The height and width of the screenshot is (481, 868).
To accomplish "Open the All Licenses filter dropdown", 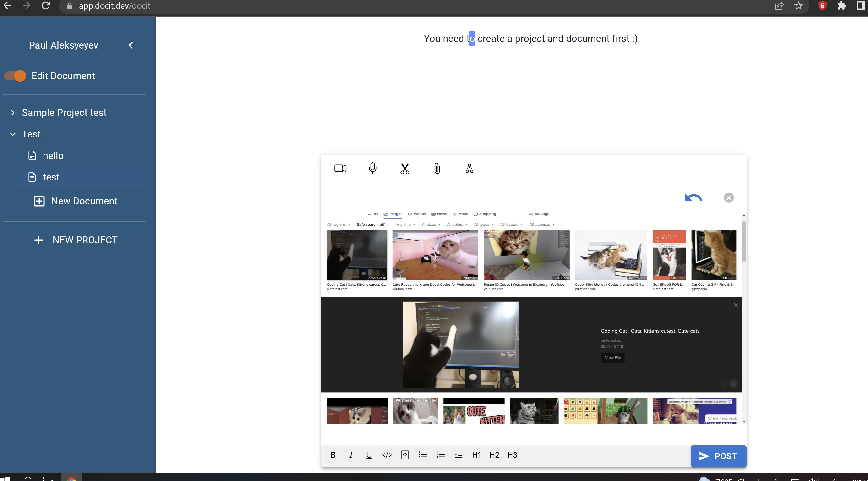I will click(542, 224).
